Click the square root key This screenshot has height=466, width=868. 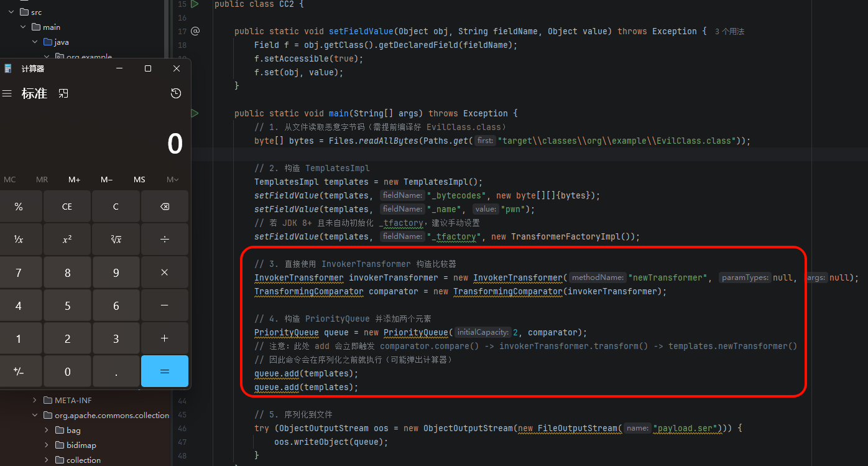[x=116, y=240]
